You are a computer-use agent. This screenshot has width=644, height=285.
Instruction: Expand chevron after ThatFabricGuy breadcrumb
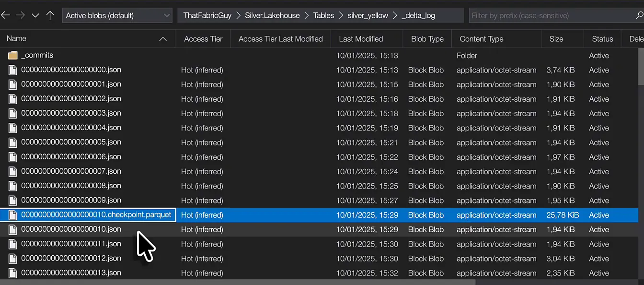tap(238, 15)
